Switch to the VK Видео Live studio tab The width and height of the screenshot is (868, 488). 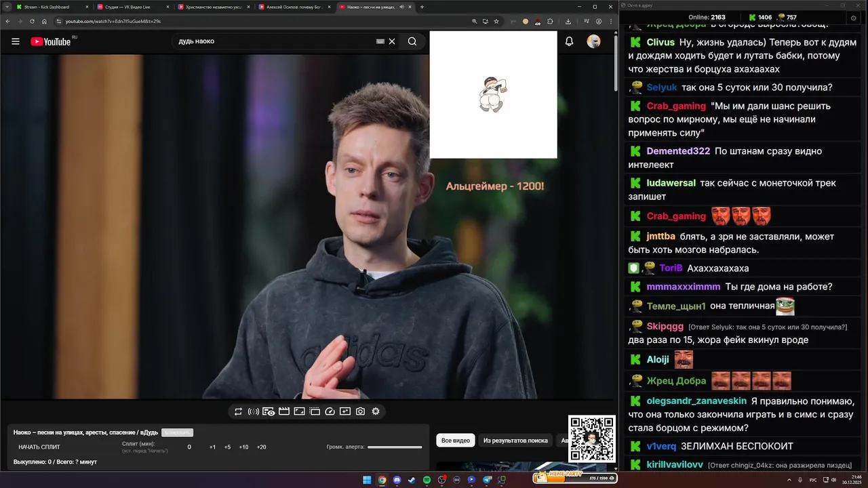(x=132, y=7)
